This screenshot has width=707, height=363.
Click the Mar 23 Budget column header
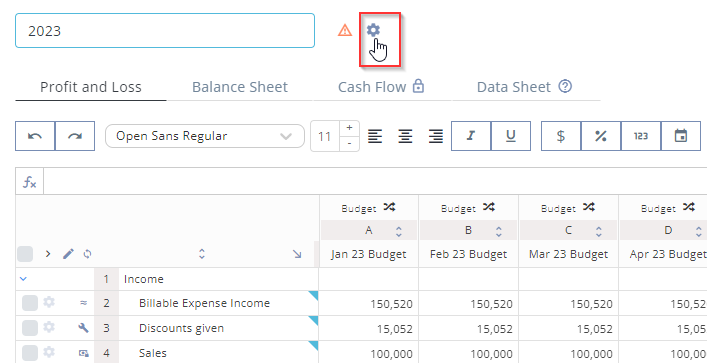point(569,254)
